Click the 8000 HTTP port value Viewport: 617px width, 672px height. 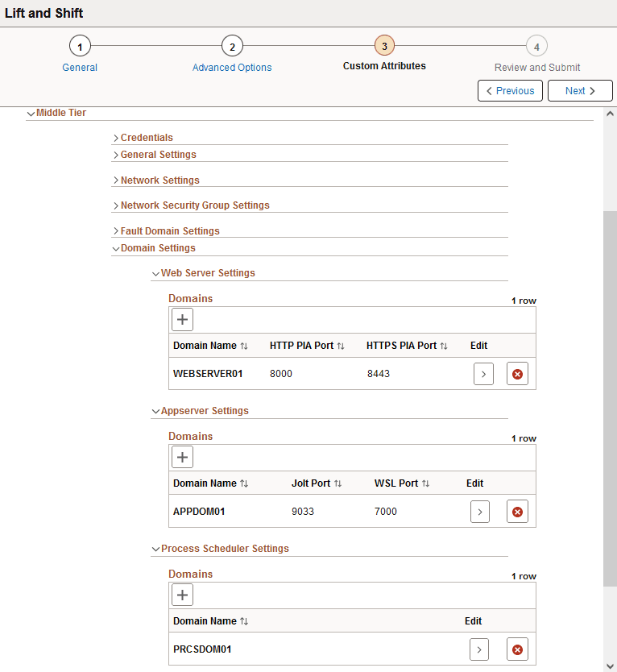tap(280, 374)
